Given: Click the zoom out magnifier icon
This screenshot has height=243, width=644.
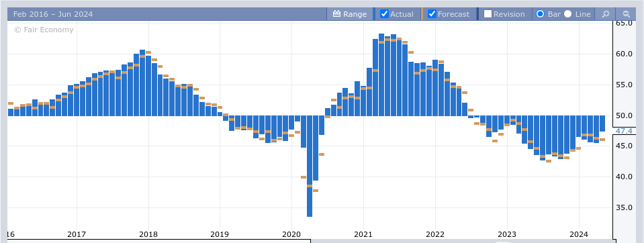Looking at the screenshot, I should (x=627, y=14).
